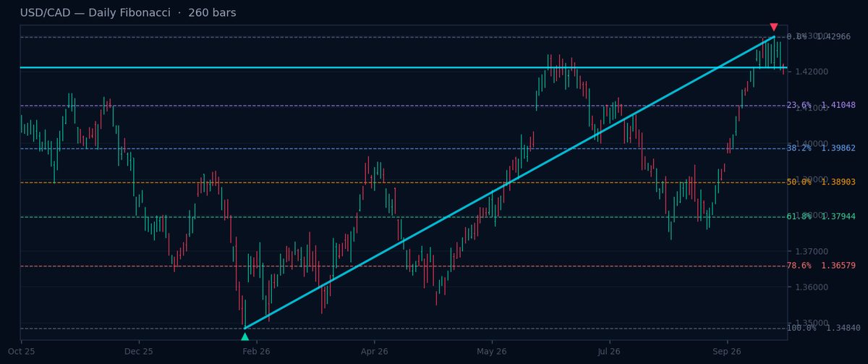Screen dimensions: 868x364
Task: Click the Oct 25 date axis label
Action: point(21,351)
